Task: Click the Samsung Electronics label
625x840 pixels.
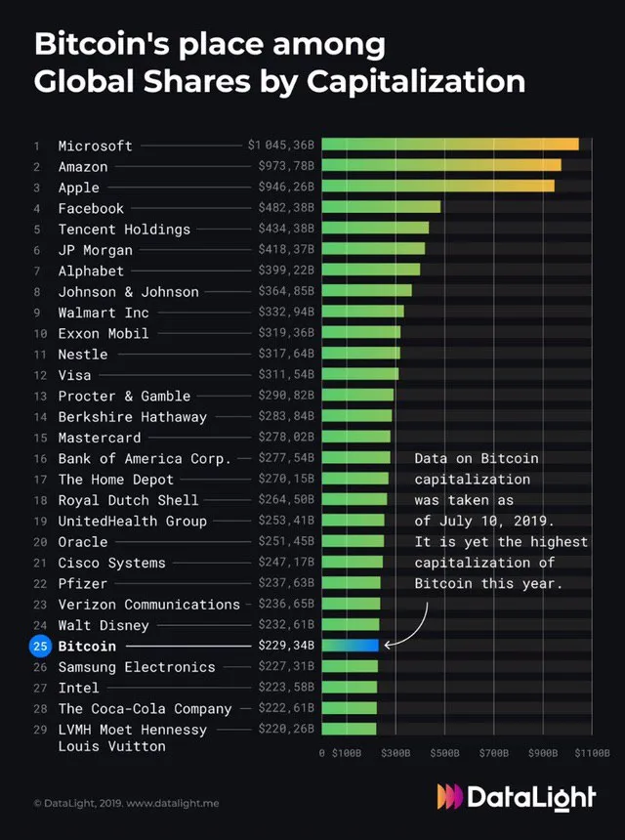Action: click(137, 667)
